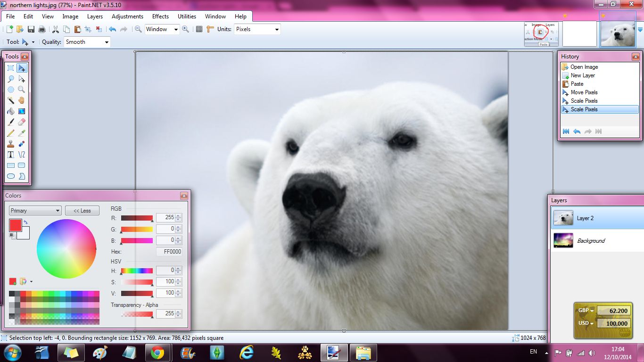The height and width of the screenshot is (362, 644).
Task: Click the primary red color swatch
Action: 15,225
